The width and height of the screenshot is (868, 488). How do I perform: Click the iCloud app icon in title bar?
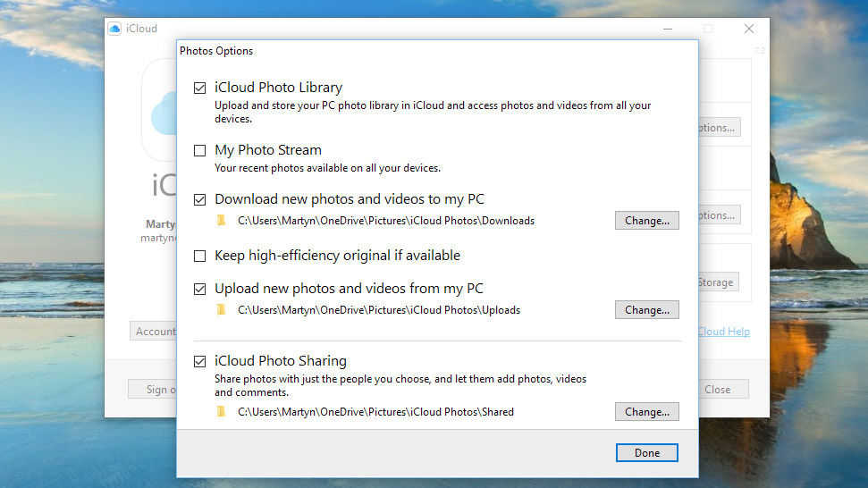click(x=114, y=29)
